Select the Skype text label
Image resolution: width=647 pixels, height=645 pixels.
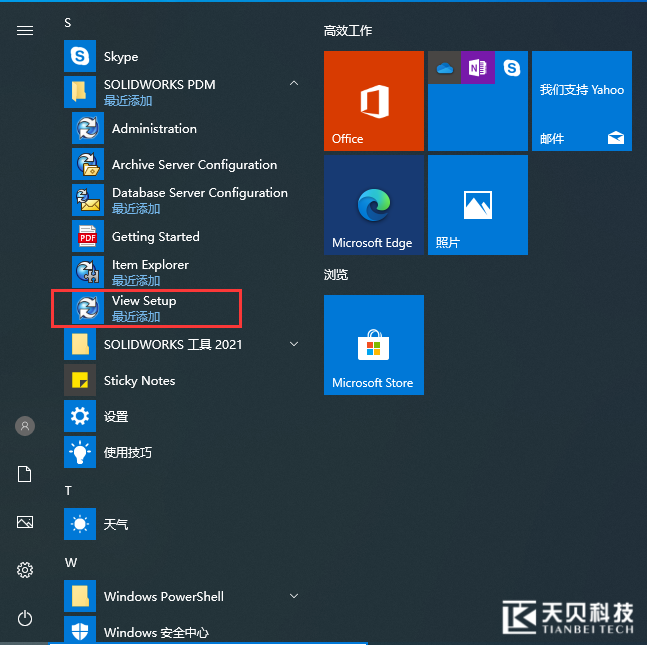coord(121,57)
